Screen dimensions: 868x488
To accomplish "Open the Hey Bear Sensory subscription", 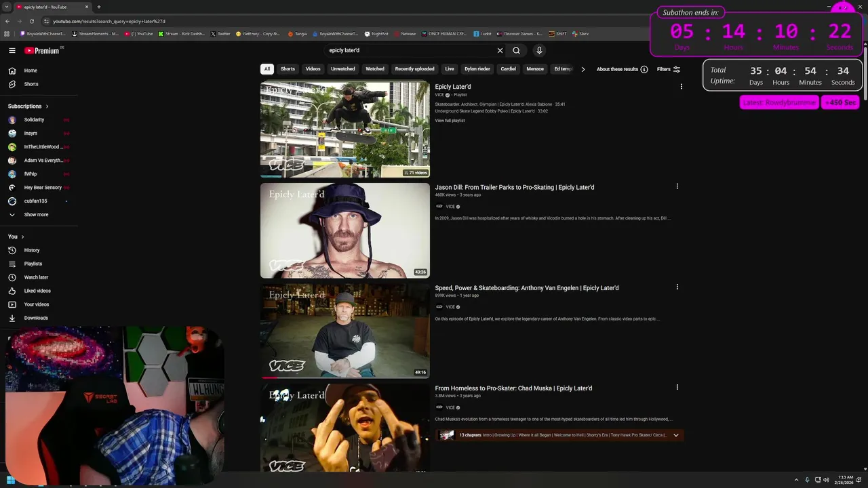I will pos(39,188).
